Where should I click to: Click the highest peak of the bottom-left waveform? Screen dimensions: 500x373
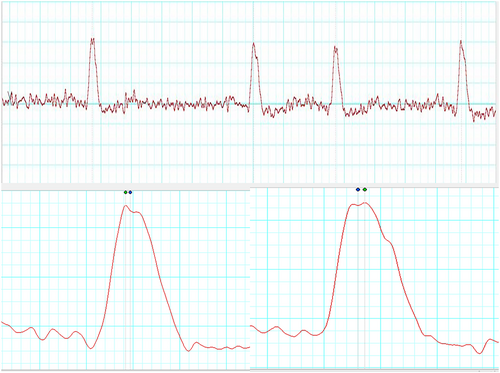click(x=126, y=206)
